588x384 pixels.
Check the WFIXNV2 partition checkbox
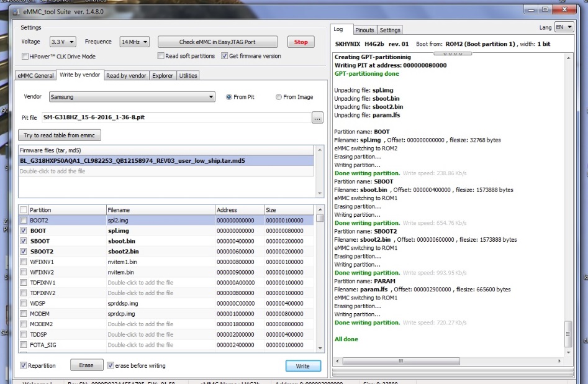(24, 272)
